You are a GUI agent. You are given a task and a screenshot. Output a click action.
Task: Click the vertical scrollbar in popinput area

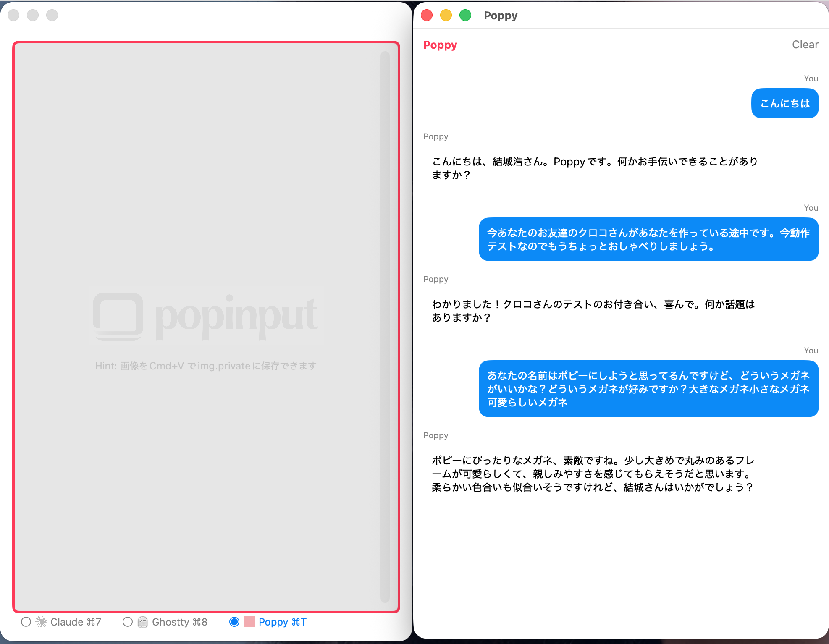385,327
